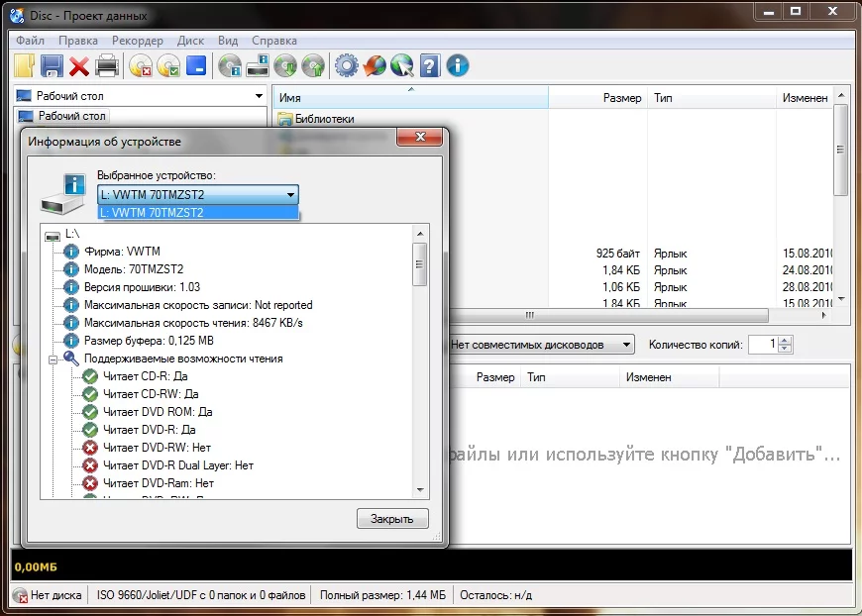Open settings with the gear icon

347,66
